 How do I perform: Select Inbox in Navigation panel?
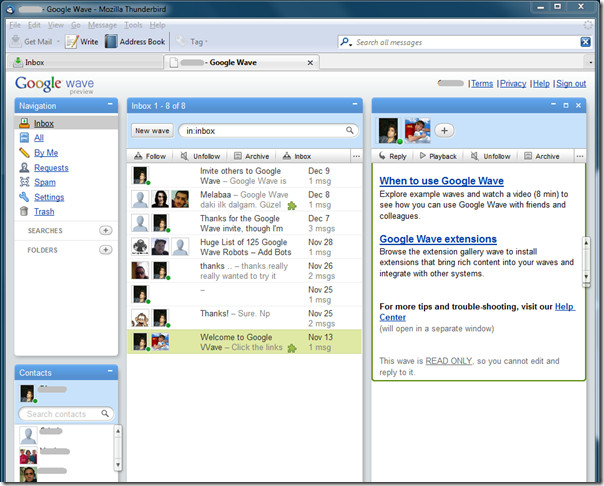pyautogui.click(x=66, y=123)
